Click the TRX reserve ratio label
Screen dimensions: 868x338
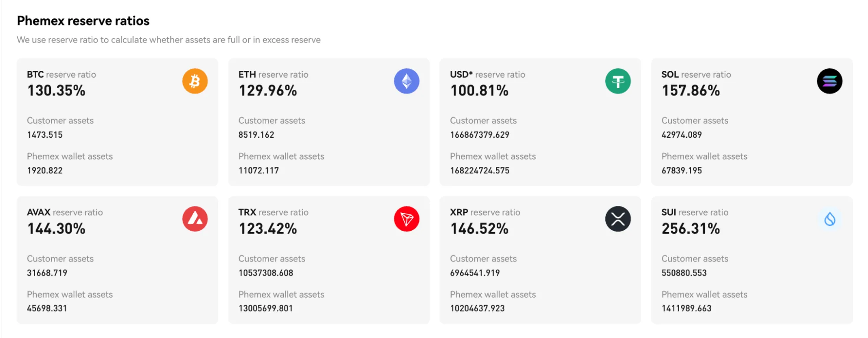pyautogui.click(x=273, y=212)
